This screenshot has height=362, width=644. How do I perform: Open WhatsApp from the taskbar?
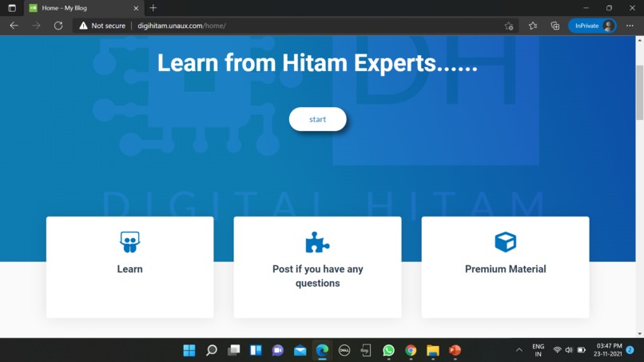tap(388, 350)
